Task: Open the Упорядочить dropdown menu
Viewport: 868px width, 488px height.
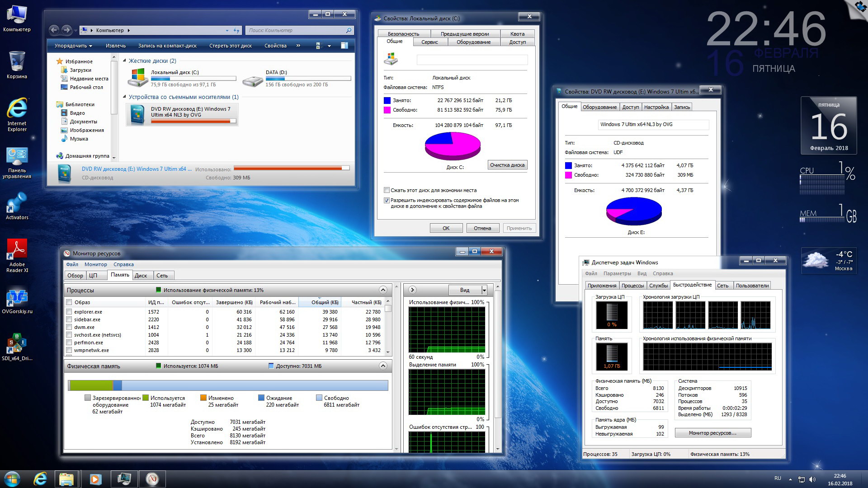Action: (73, 46)
